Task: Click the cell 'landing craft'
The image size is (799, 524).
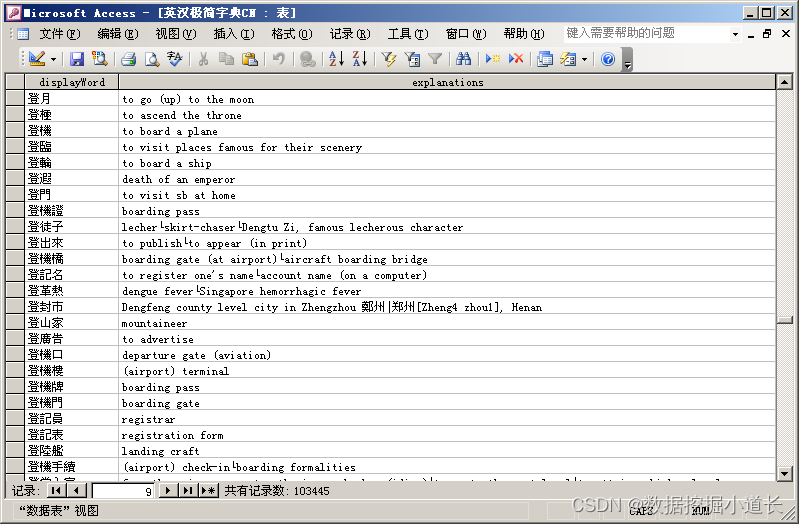Action: 447,451
